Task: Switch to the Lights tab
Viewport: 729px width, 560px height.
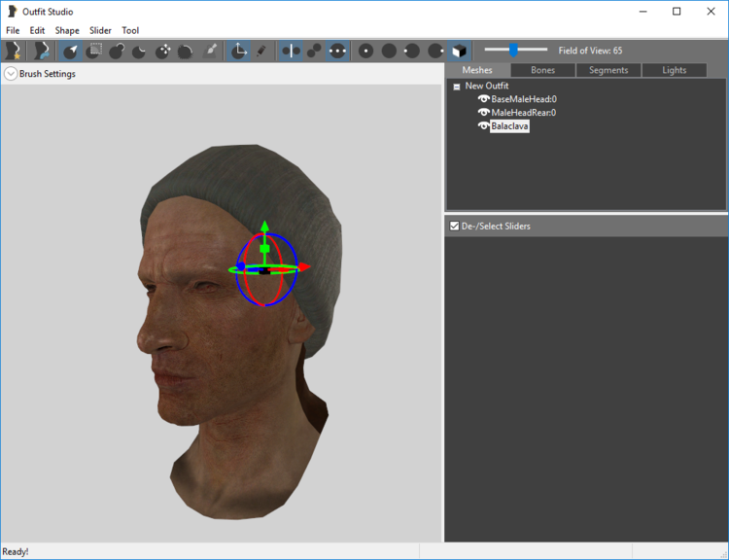Action: coord(675,70)
